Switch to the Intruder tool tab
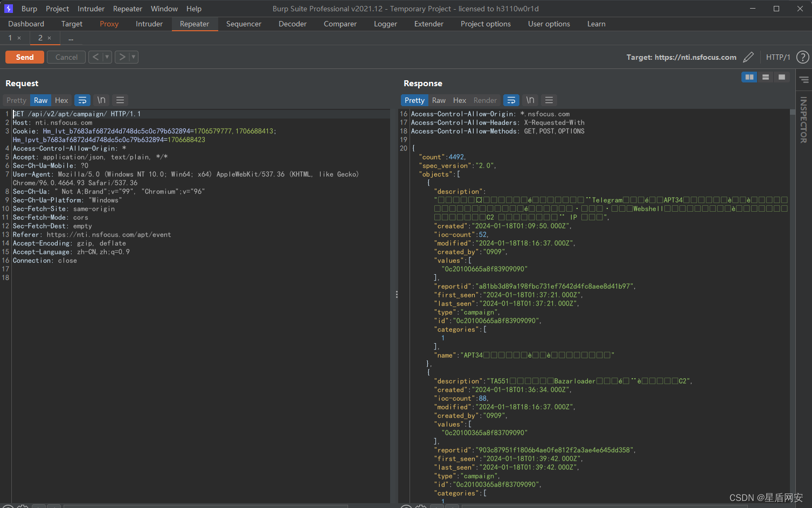The image size is (812, 508). 149,24
